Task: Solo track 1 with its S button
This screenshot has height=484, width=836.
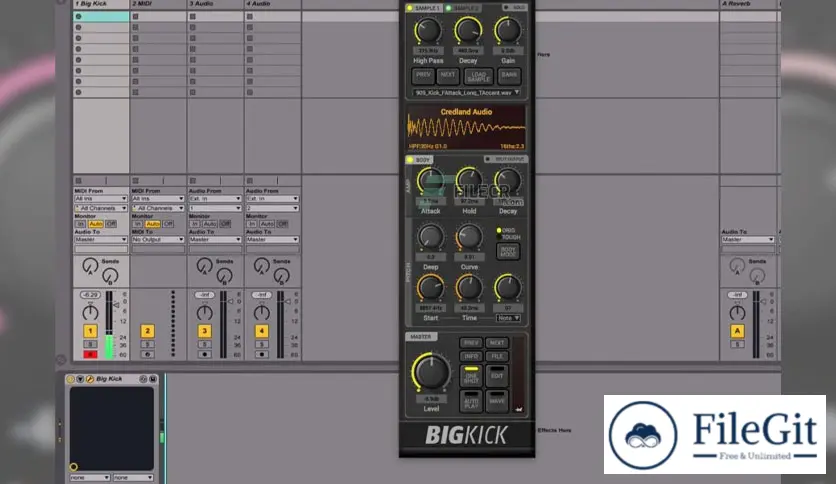Action: pyautogui.click(x=90, y=345)
